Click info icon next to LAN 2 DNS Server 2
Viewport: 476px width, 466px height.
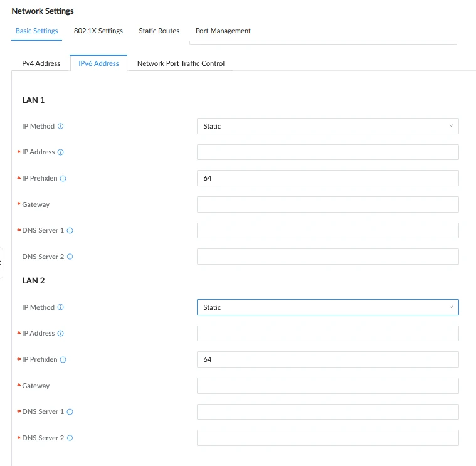coord(70,438)
